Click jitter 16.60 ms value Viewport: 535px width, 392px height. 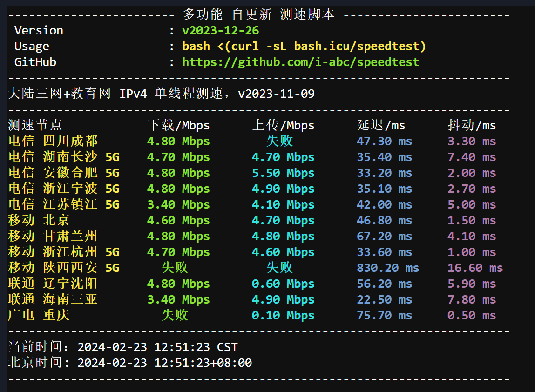[475, 268]
